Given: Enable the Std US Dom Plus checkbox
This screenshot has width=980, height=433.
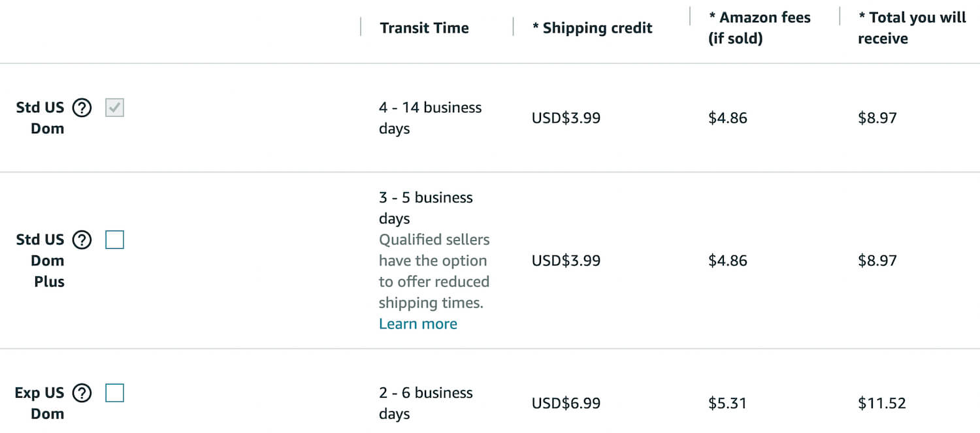Looking at the screenshot, I should point(114,240).
